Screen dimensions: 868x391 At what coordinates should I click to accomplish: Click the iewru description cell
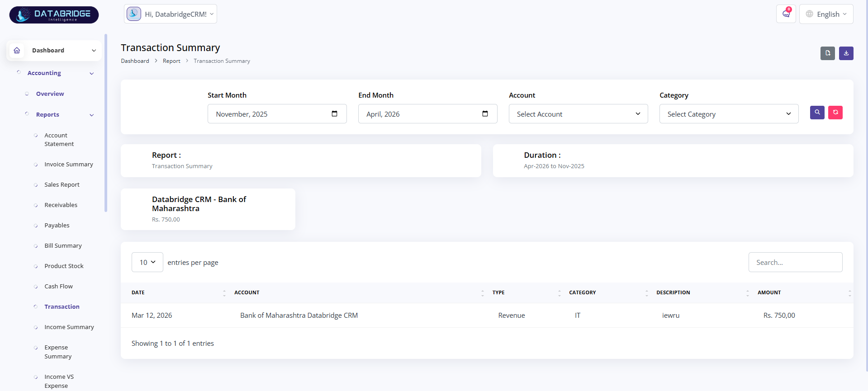click(671, 316)
